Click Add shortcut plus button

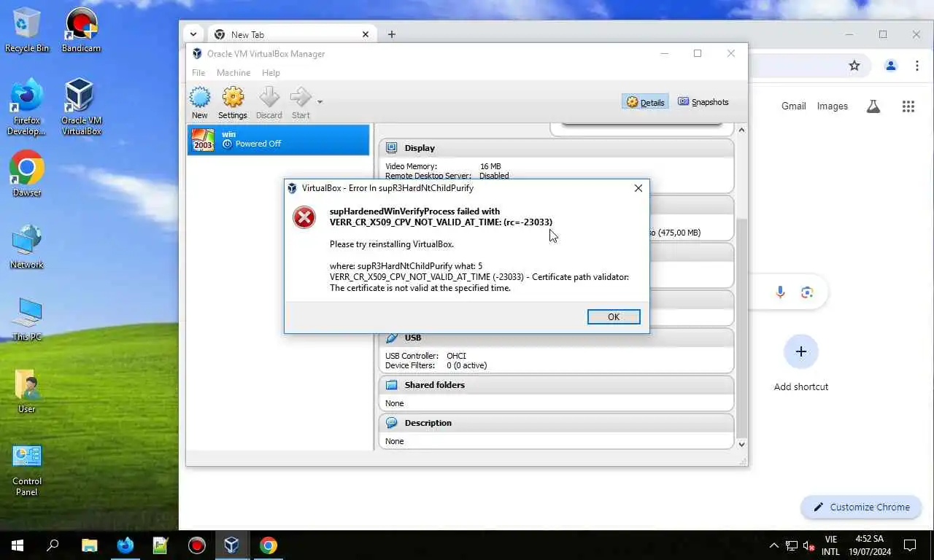[800, 352]
